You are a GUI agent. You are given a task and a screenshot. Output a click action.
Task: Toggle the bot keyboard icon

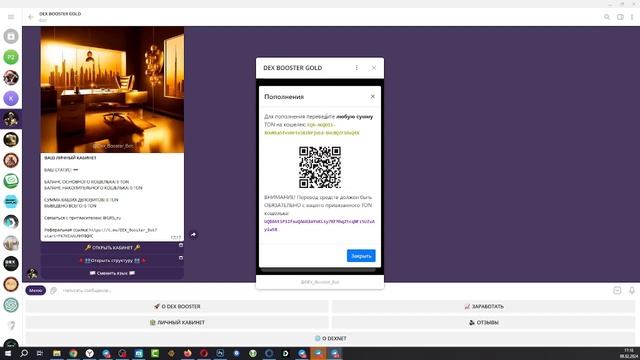[617, 291]
